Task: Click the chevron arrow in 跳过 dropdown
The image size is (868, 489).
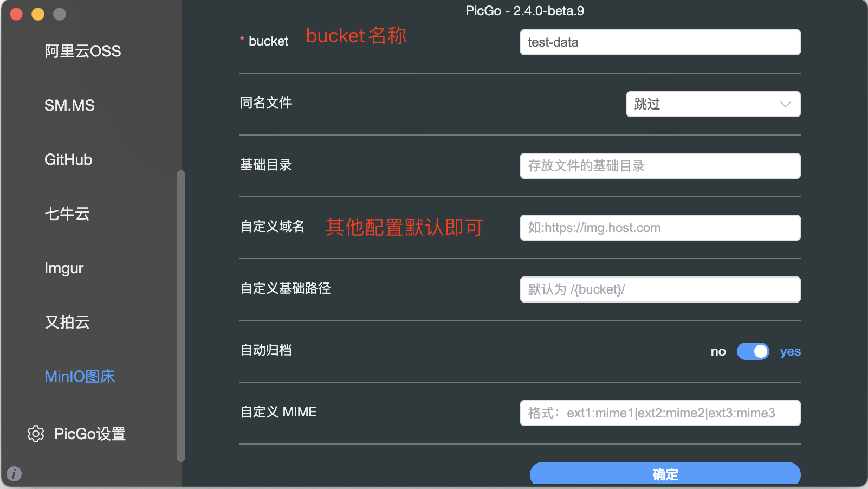Action: coord(785,104)
